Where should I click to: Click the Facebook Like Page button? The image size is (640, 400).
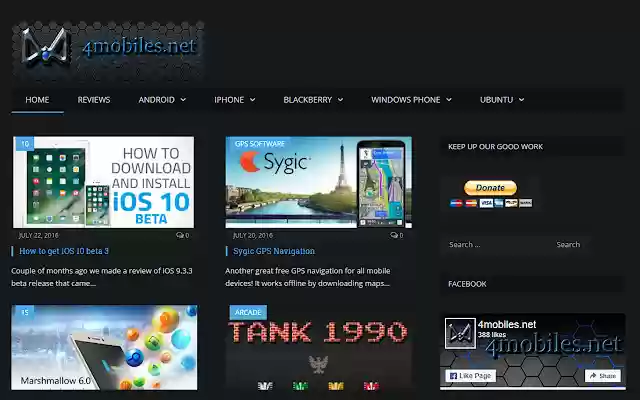tap(470, 376)
